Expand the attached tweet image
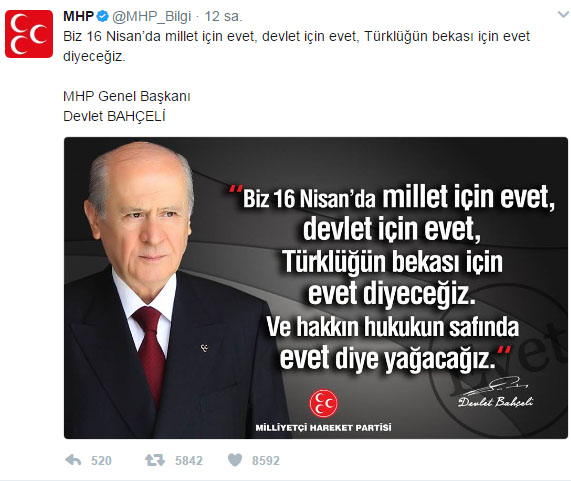The width and height of the screenshot is (571, 481). pos(316,288)
